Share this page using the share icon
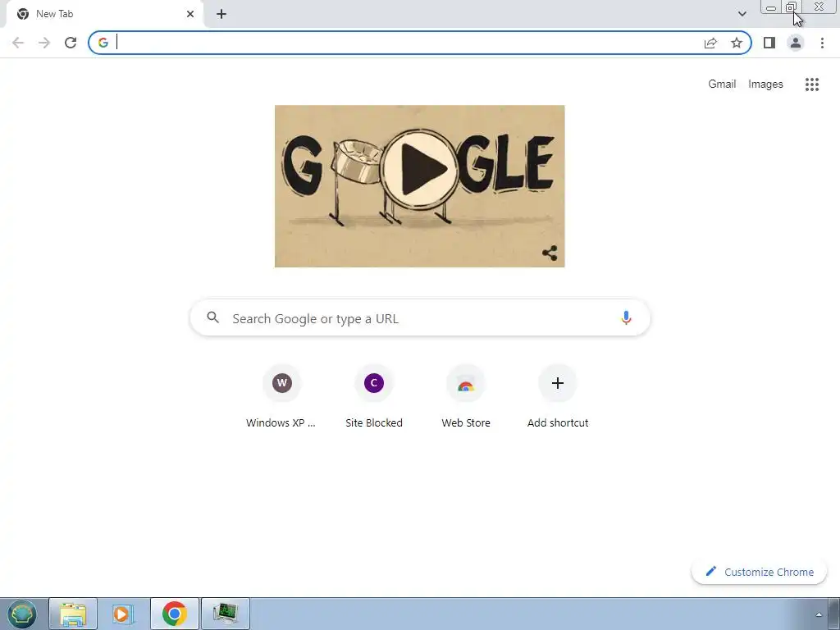Image resolution: width=840 pixels, height=630 pixels. pyautogui.click(x=710, y=43)
